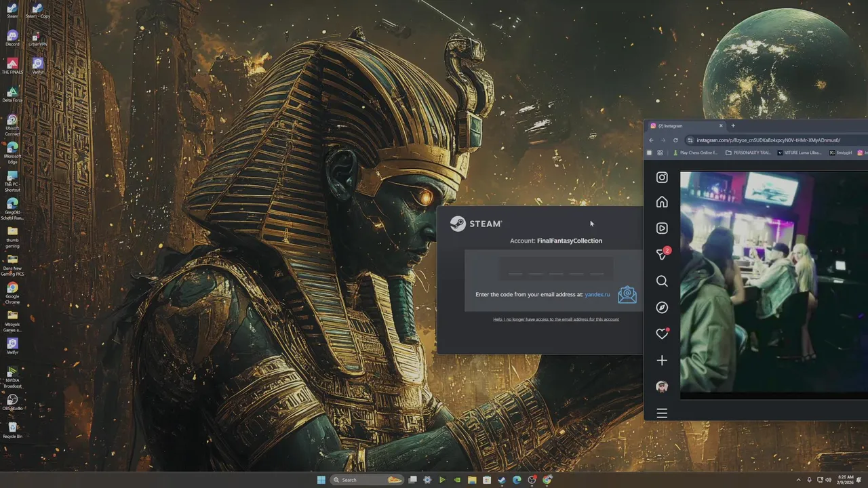Open GregOld School Run desktop shortcut
This screenshot has width=868, height=488.
coord(12,209)
